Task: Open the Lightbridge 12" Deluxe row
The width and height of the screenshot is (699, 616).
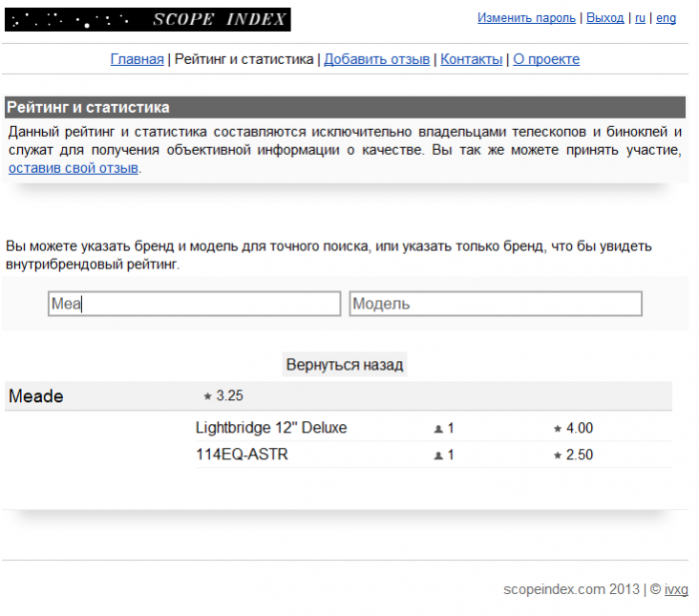Action: point(433,428)
